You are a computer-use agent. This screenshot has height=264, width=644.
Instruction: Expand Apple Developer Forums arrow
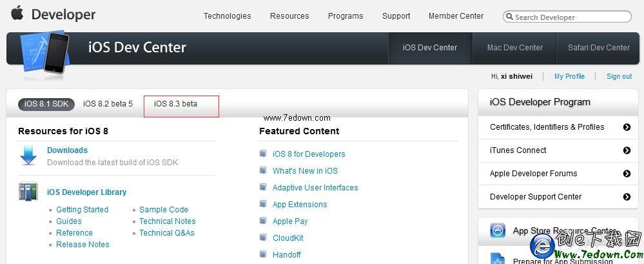[x=627, y=174]
